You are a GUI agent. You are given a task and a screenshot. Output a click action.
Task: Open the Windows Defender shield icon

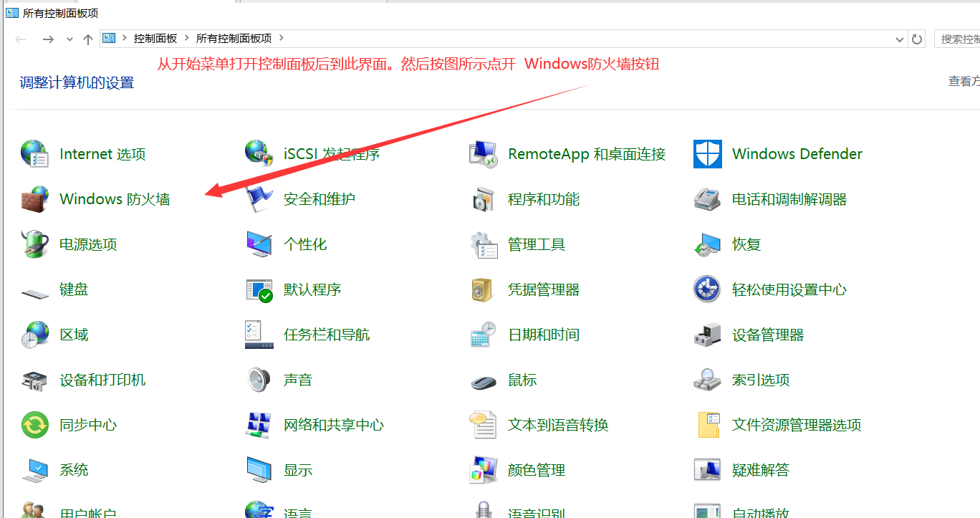coord(707,154)
